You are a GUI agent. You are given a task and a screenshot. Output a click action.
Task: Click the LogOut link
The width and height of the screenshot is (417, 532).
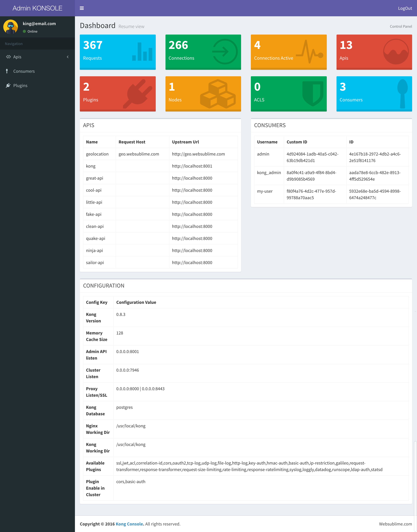point(405,8)
